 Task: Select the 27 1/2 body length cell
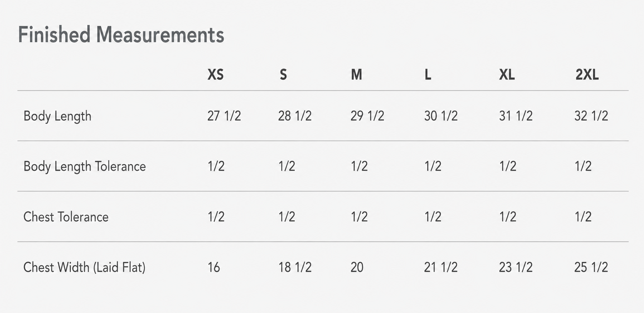tap(224, 116)
